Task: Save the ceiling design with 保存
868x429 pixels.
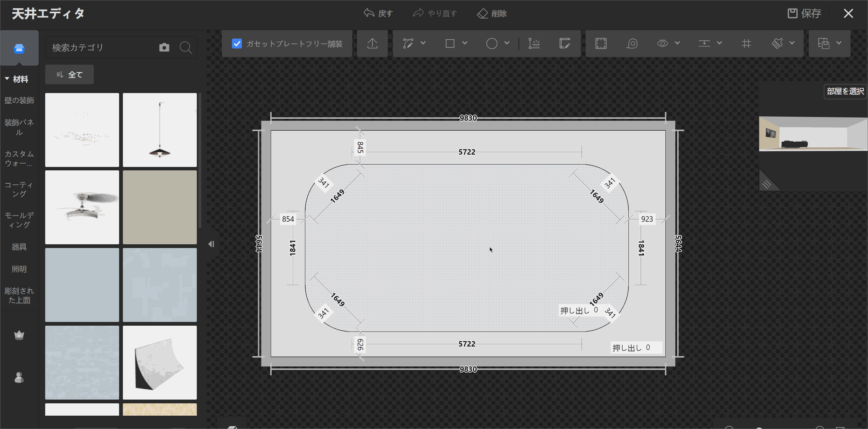Action: pyautogui.click(x=804, y=13)
